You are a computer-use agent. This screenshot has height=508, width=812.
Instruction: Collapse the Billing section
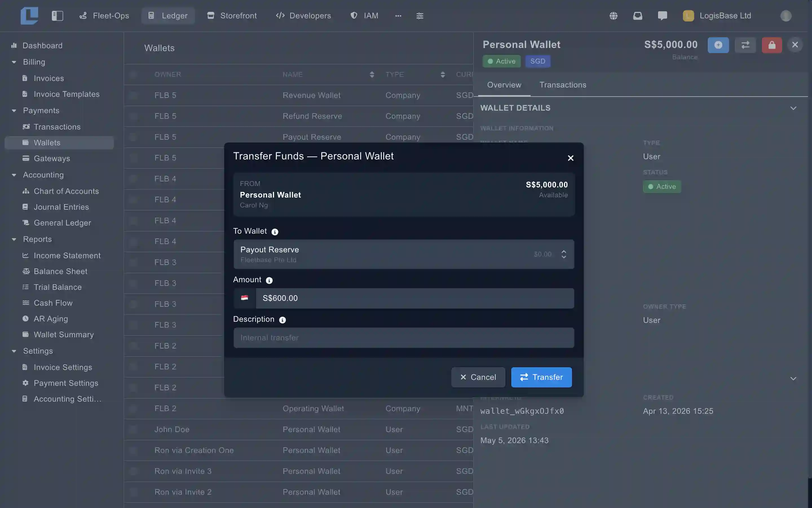click(x=14, y=62)
